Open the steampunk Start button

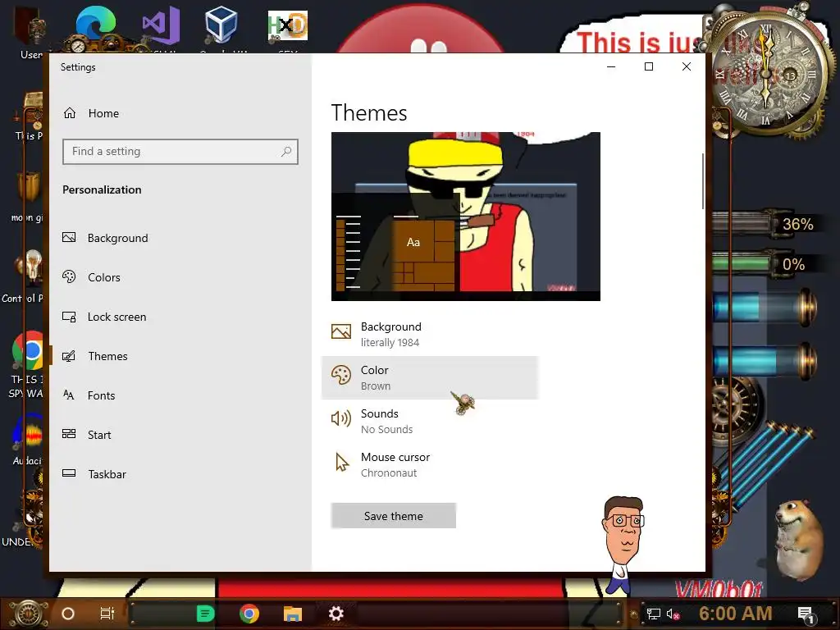pyautogui.click(x=28, y=614)
